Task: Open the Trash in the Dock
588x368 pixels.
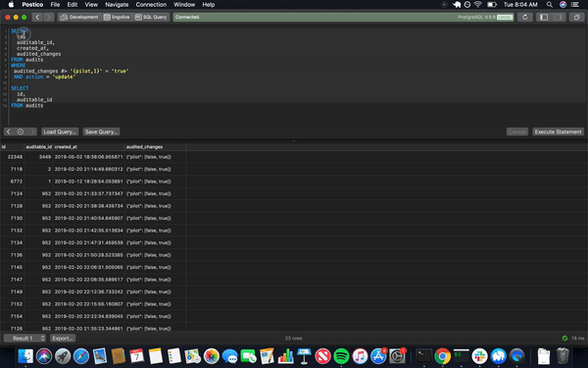Action: pyautogui.click(x=563, y=356)
